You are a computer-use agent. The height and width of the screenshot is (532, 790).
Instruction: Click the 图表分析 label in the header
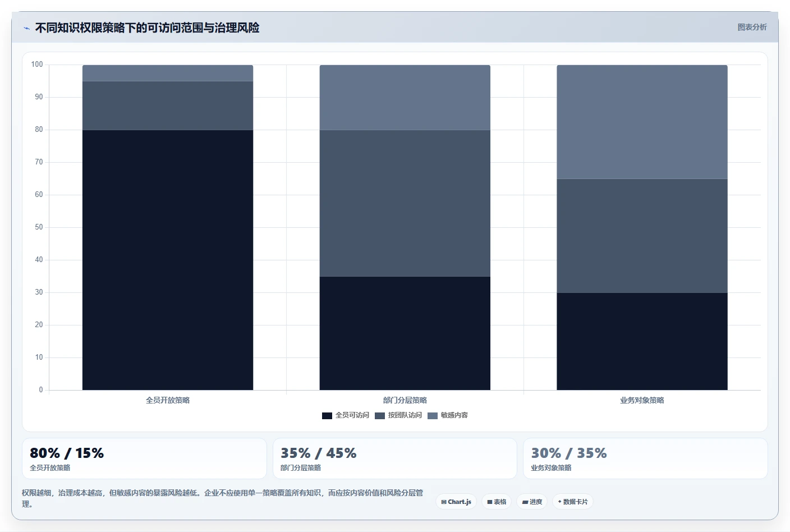752,27
